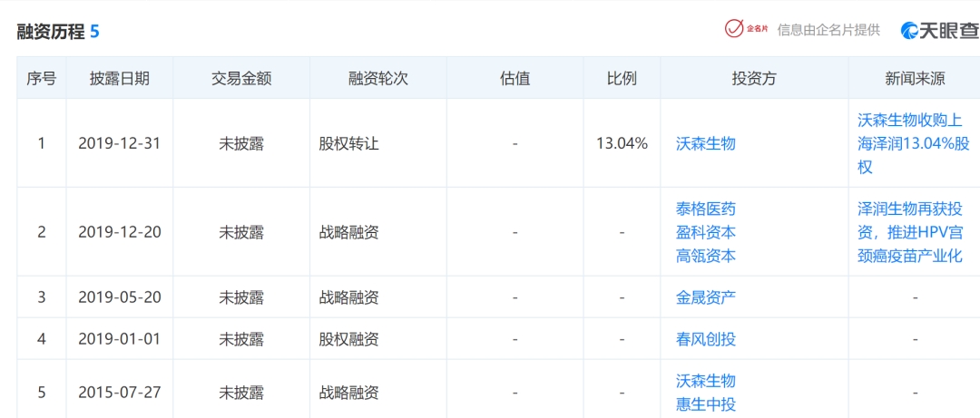Click the 13.04% ratio cell
The image size is (980, 418).
[x=622, y=143]
